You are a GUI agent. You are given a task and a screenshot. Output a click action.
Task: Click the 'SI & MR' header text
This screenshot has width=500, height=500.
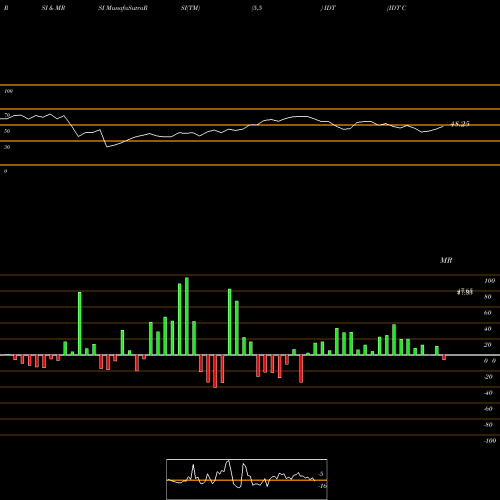[x=53, y=8]
